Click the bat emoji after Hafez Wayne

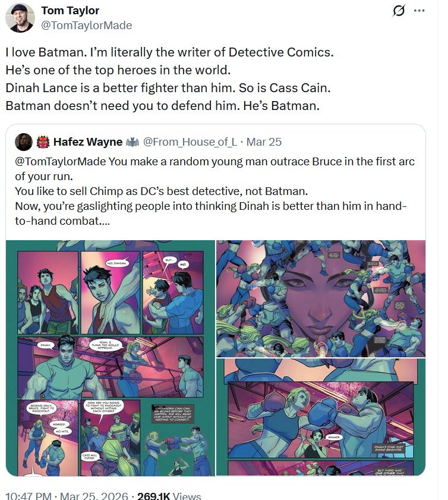(132, 141)
